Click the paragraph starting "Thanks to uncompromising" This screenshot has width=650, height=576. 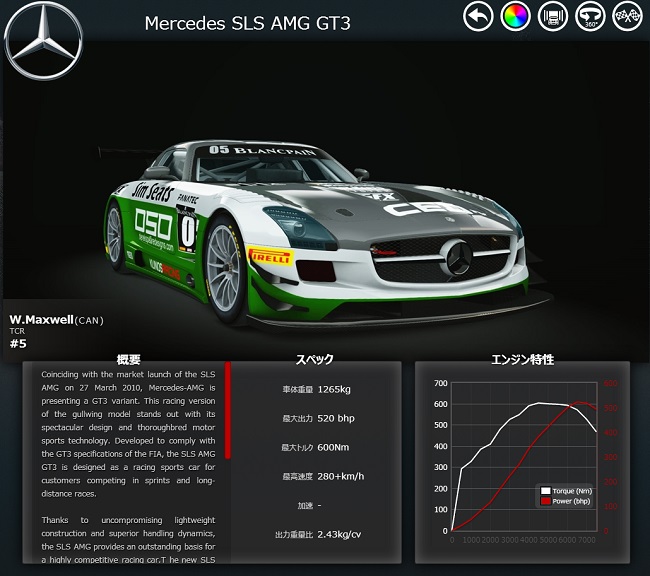point(128,540)
